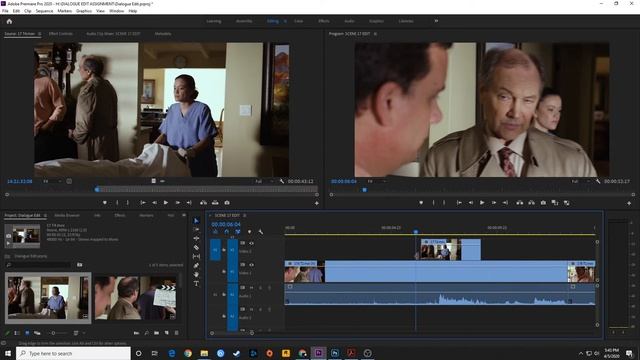Toggle Snap in timeline magnet icon
Screen dimensions: 640x360
[x=227, y=232]
